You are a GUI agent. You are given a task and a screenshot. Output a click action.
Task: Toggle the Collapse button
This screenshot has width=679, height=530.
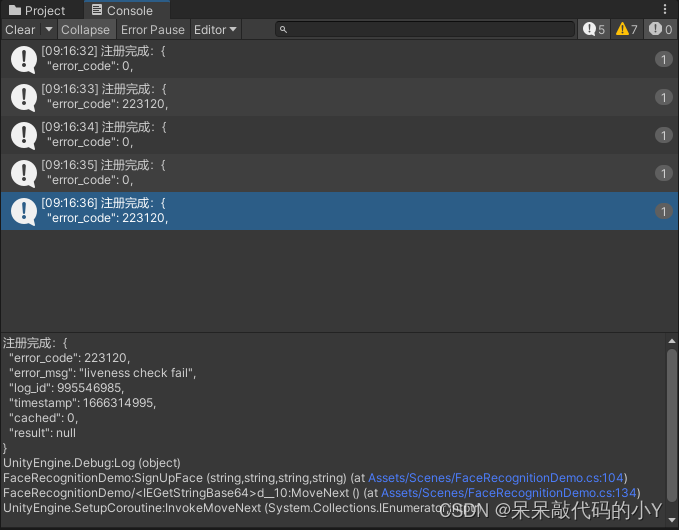click(x=85, y=30)
